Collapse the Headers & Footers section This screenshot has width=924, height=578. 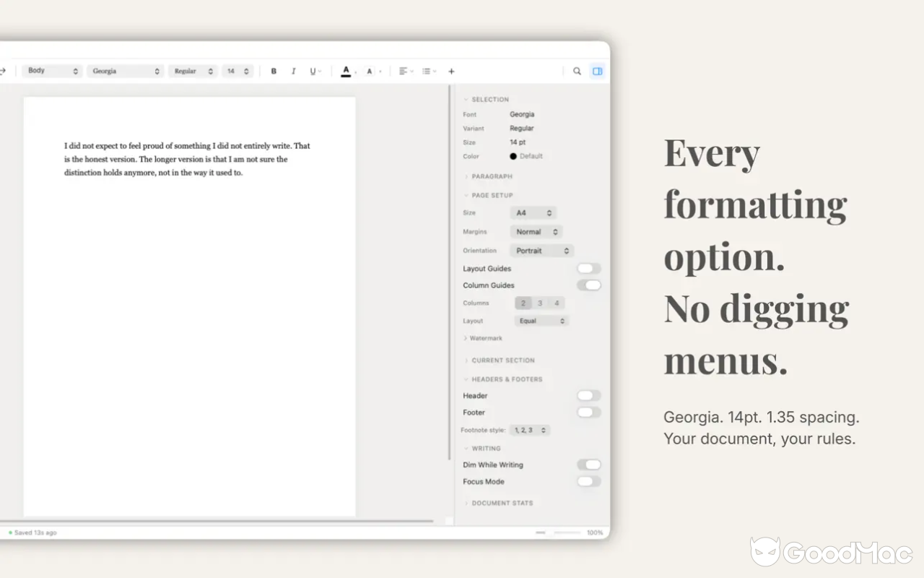(502, 379)
